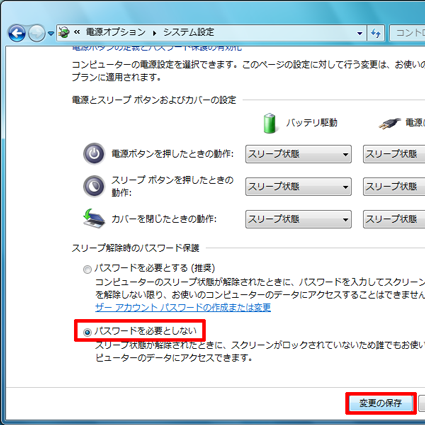Click the 電源ボタンを押したときの動作 label
This screenshot has height=425, width=425.
tap(172, 154)
